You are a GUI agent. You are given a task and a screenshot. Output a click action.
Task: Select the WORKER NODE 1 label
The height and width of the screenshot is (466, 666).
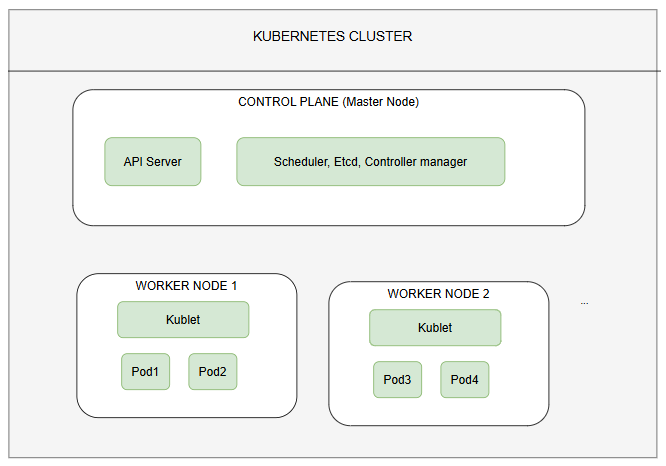click(x=187, y=286)
